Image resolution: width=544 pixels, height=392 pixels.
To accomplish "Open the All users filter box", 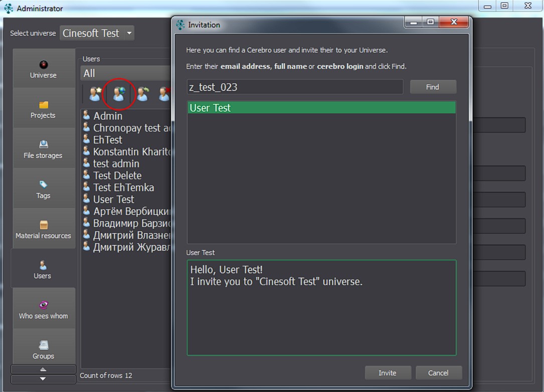I will [x=126, y=74].
